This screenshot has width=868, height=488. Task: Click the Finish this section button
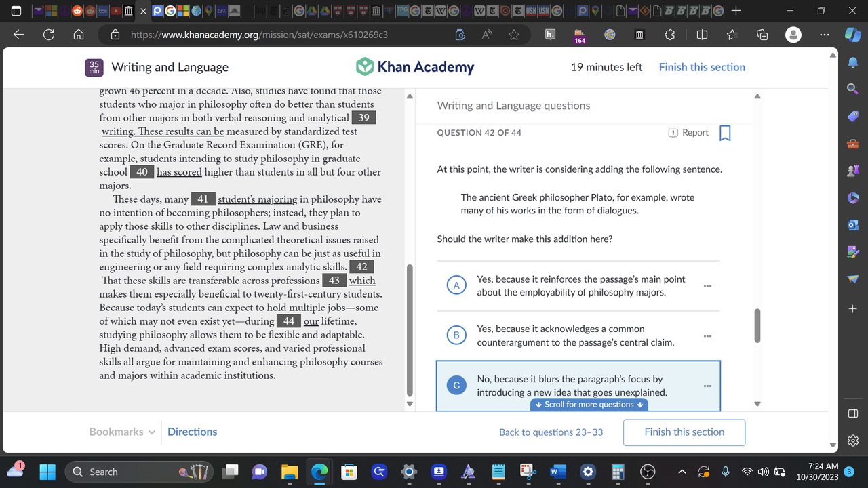point(684,432)
